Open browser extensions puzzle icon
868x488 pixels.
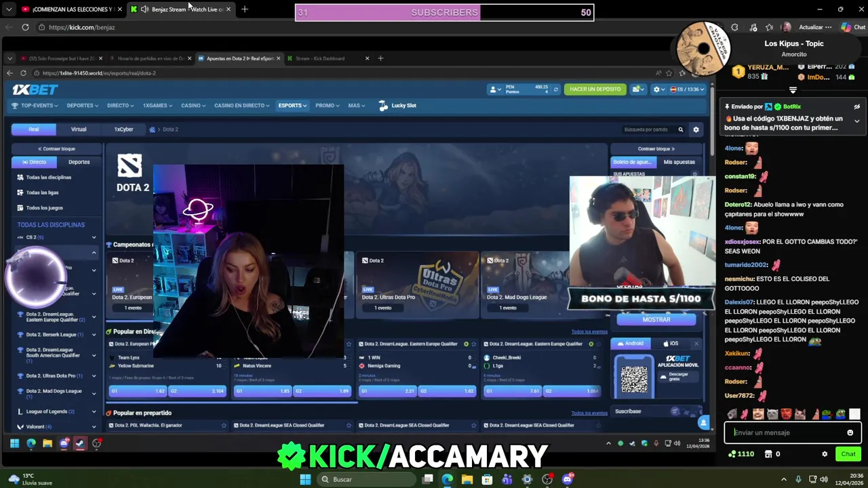pos(734,27)
